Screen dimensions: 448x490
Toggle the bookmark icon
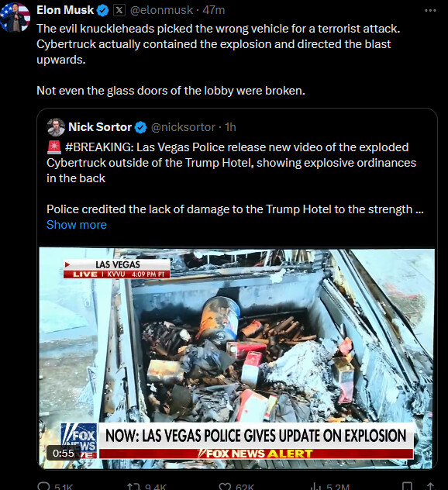(x=407, y=486)
